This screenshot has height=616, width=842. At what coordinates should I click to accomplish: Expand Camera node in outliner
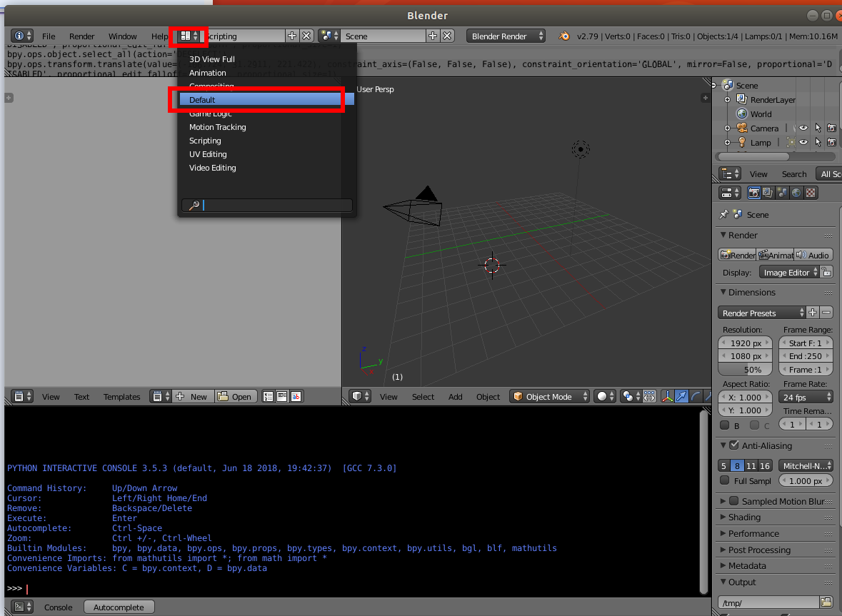point(727,128)
